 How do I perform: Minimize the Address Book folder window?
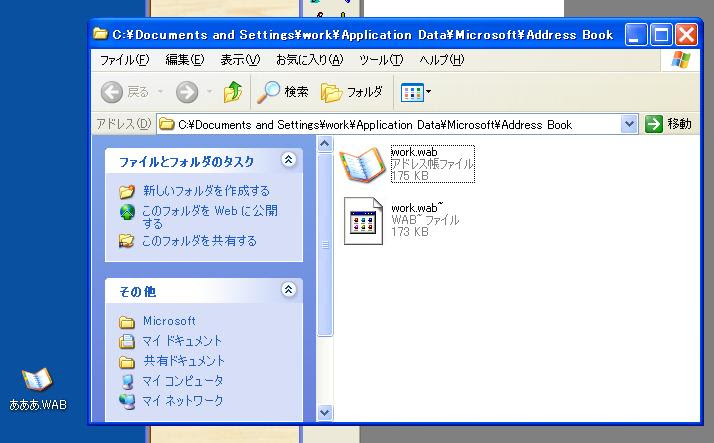point(636,35)
